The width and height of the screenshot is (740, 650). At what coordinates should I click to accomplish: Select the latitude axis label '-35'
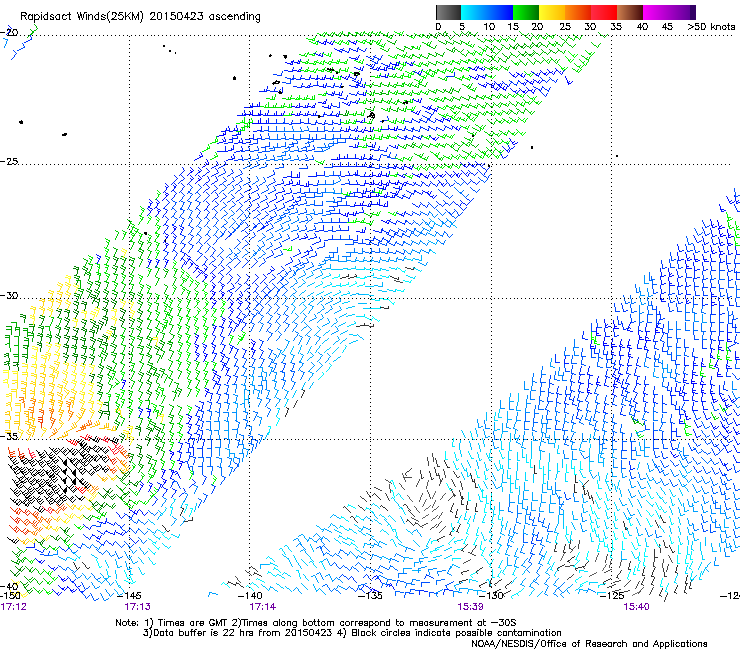click(9, 436)
